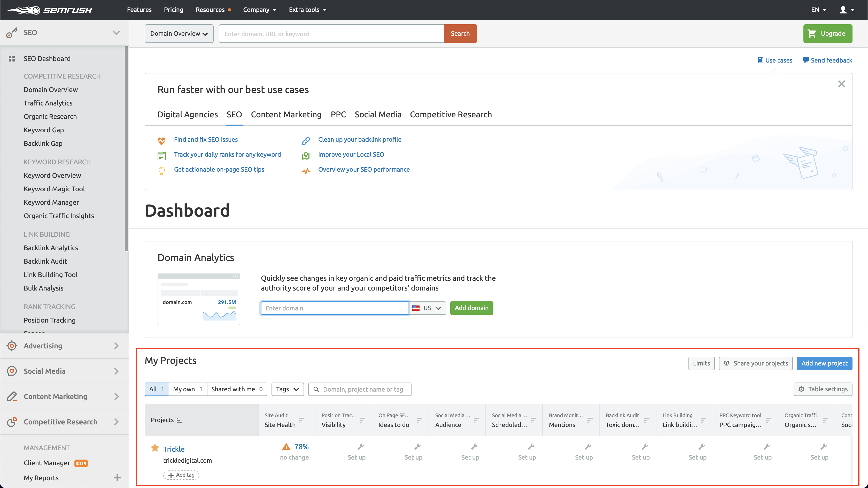Click the Upgrade cart button
Image resolution: width=868 pixels, height=488 pixels.
pos(827,33)
